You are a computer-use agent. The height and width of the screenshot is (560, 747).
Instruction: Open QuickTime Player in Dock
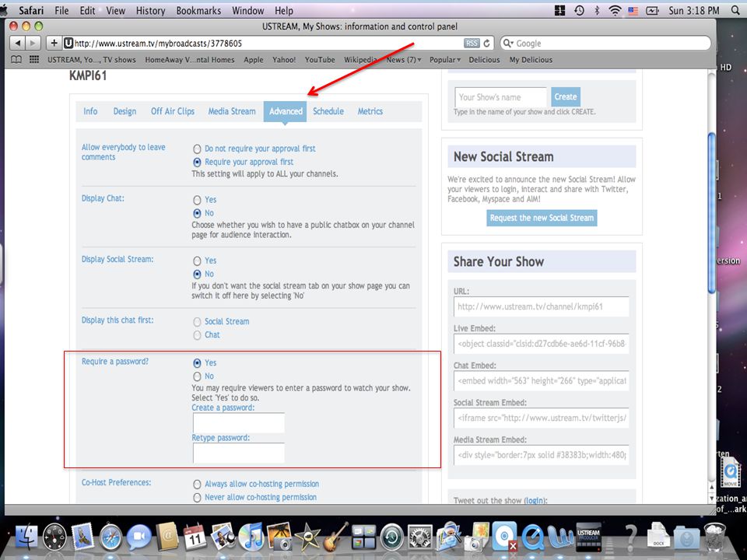[532, 537]
